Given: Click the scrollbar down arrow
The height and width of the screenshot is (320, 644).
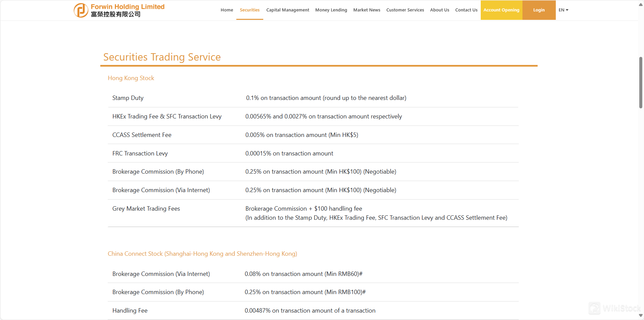Looking at the screenshot, I should pyautogui.click(x=640, y=315).
